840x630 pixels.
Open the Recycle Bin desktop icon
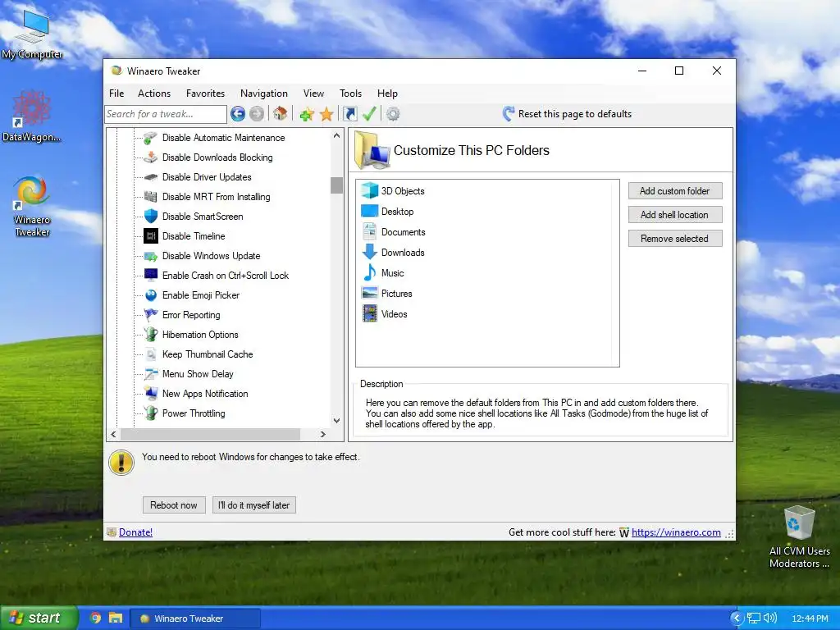tap(799, 536)
